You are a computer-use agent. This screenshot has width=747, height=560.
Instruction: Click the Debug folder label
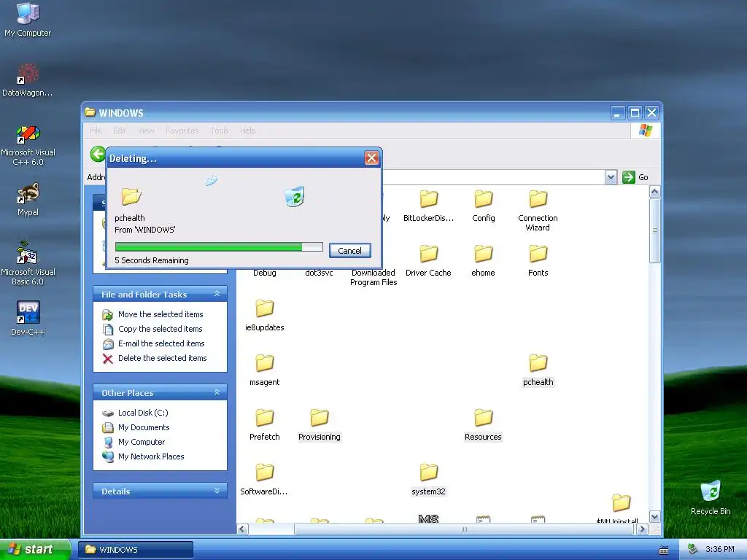point(264,273)
